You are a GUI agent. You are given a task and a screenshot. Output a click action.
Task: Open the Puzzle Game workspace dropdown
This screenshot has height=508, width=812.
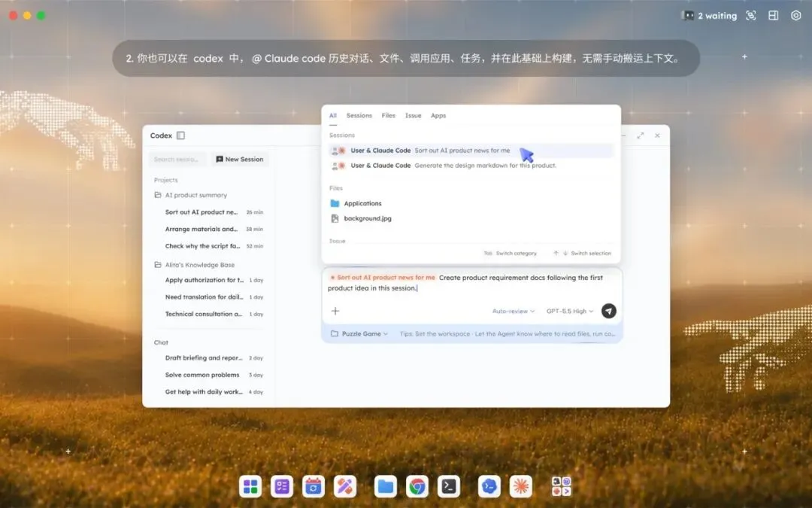pos(359,334)
